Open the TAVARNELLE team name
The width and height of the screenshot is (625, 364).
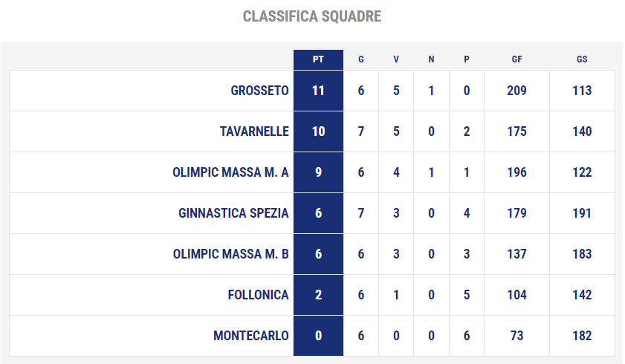coord(254,131)
